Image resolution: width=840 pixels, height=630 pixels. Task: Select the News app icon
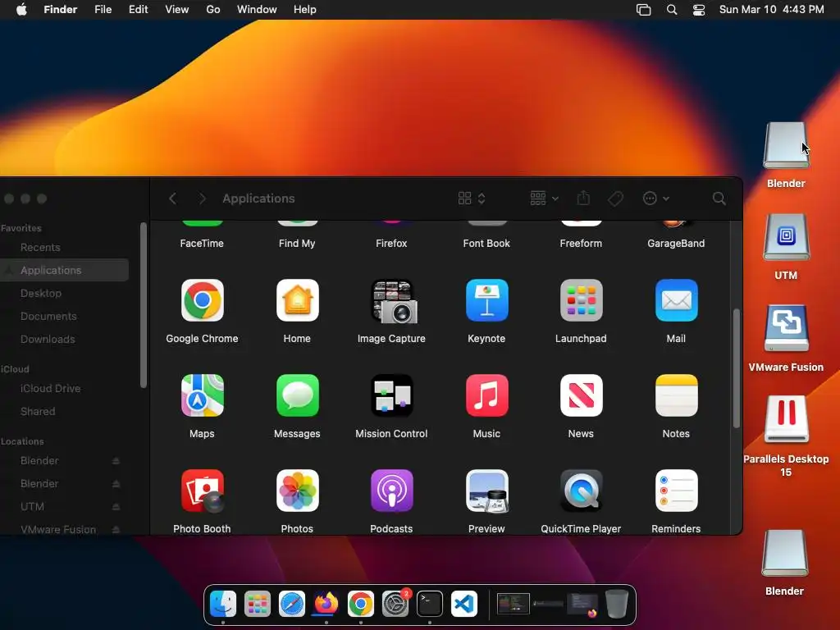[x=582, y=396]
